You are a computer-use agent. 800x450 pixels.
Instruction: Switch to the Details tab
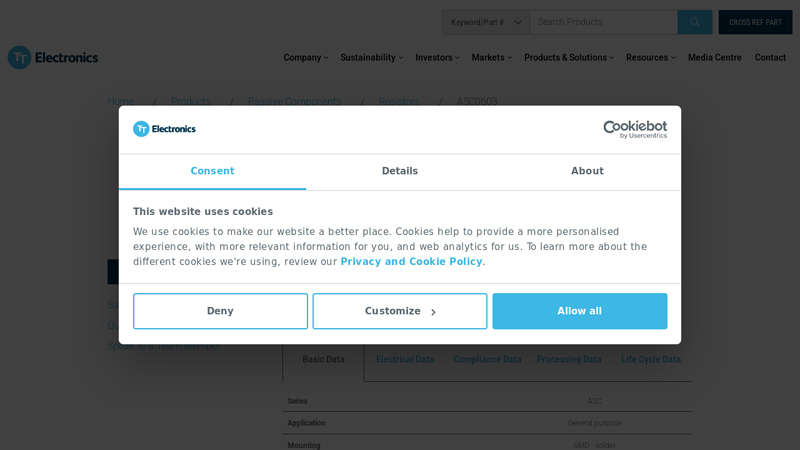click(400, 171)
